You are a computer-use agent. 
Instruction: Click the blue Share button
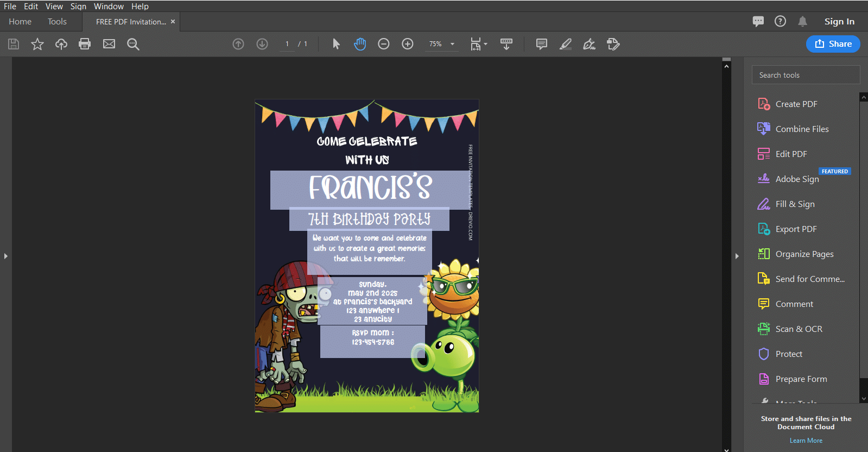click(833, 44)
